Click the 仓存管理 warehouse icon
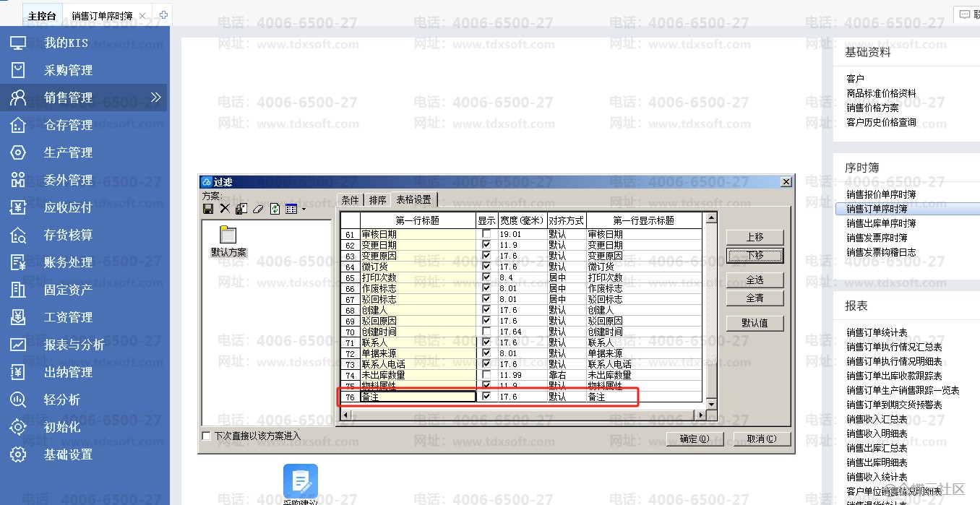The width and height of the screenshot is (980, 505). [18, 125]
